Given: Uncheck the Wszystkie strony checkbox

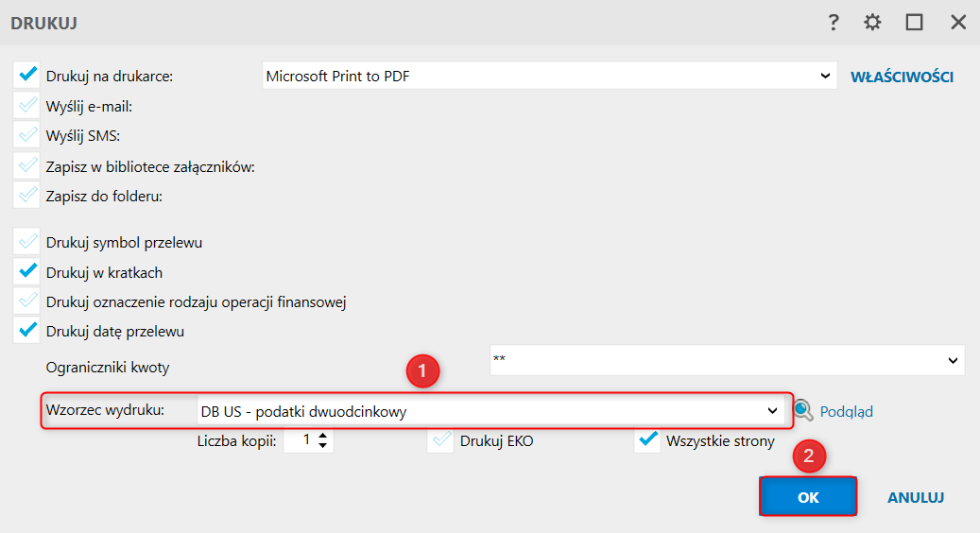Looking at the screenshot, I should coord(647,440).
